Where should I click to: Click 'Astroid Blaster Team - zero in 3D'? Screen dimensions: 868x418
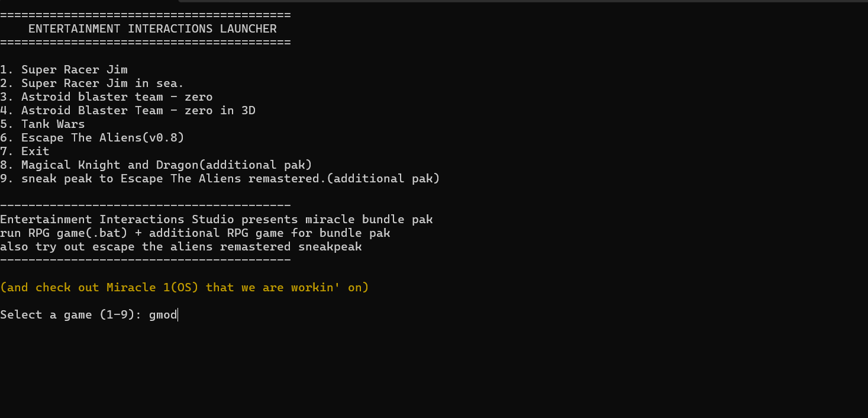tap(128, 110)
